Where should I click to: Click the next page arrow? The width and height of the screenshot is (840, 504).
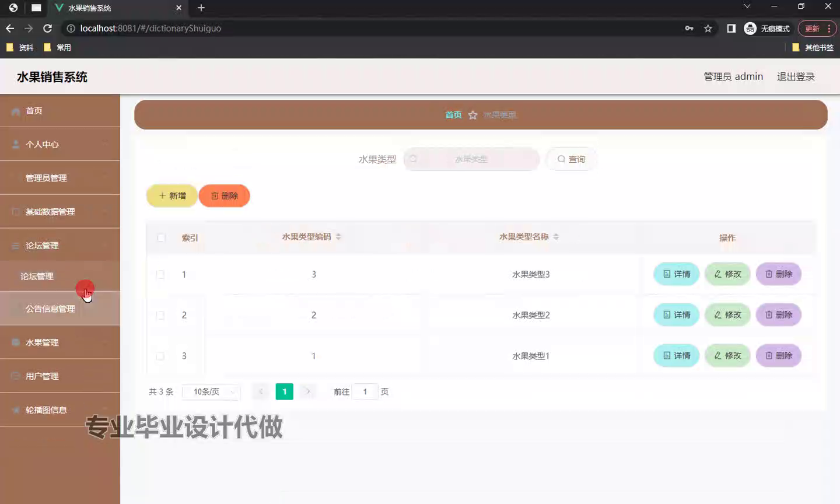307,391
